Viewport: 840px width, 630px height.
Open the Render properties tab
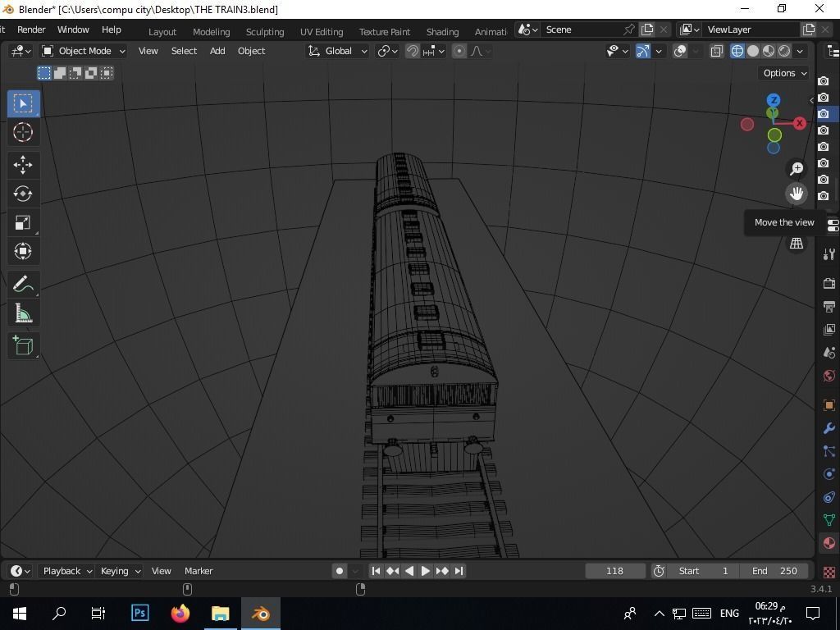click(829, 283)
